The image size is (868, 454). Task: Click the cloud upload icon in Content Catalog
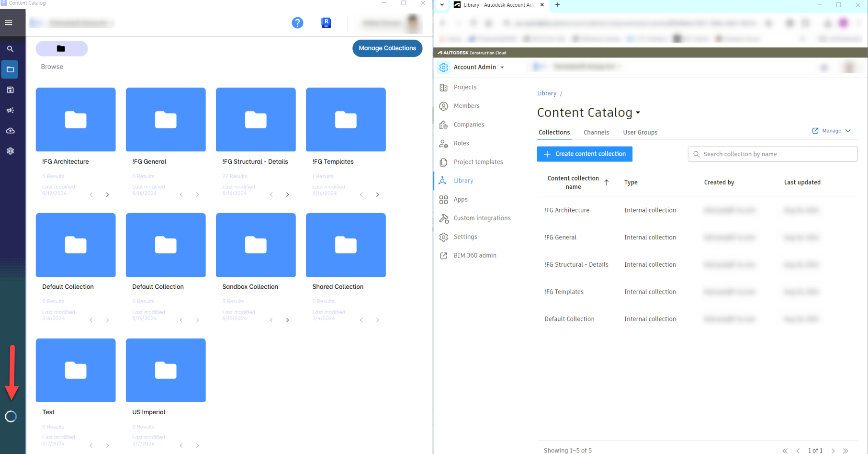[10, 130]
